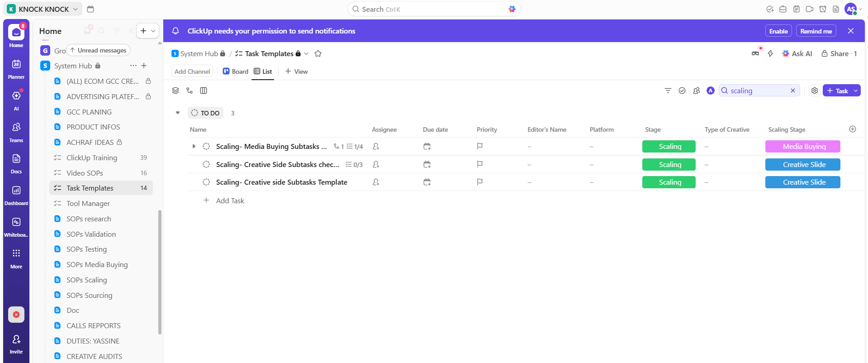Click the Customize view gear icon

[815, 91]
